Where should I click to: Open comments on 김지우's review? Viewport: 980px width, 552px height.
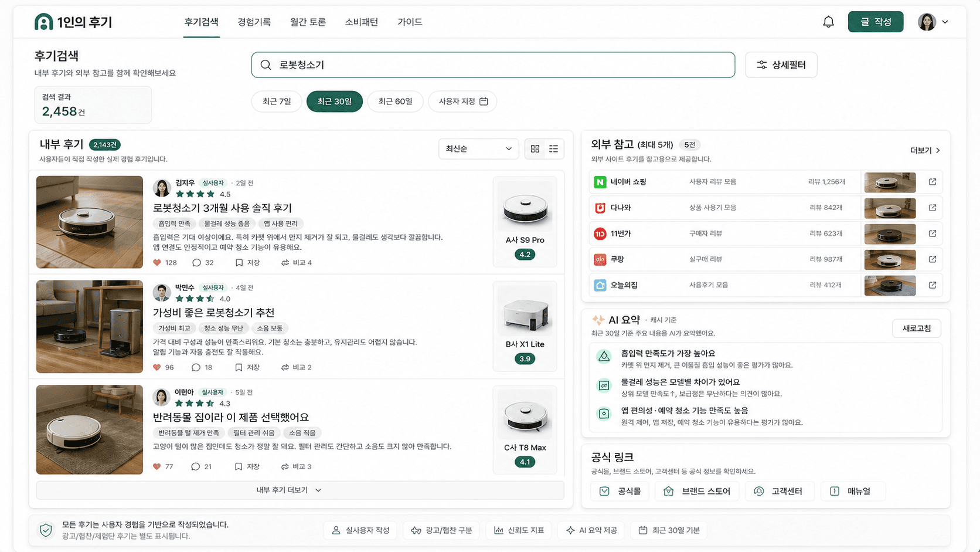pyautogui.click(x=203, y=263)
